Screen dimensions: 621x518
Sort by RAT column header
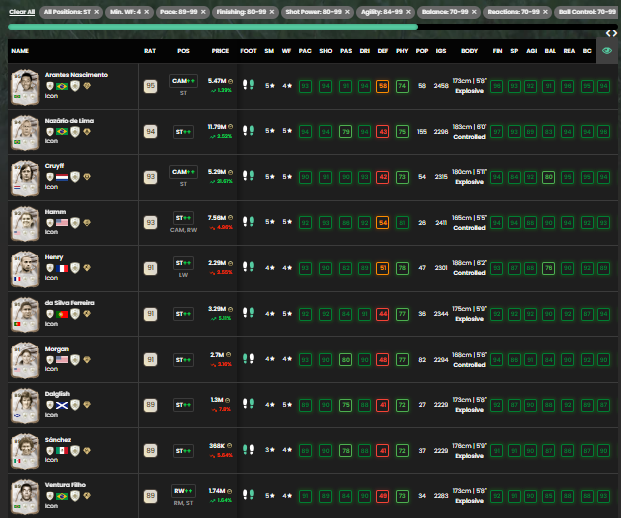150,51
